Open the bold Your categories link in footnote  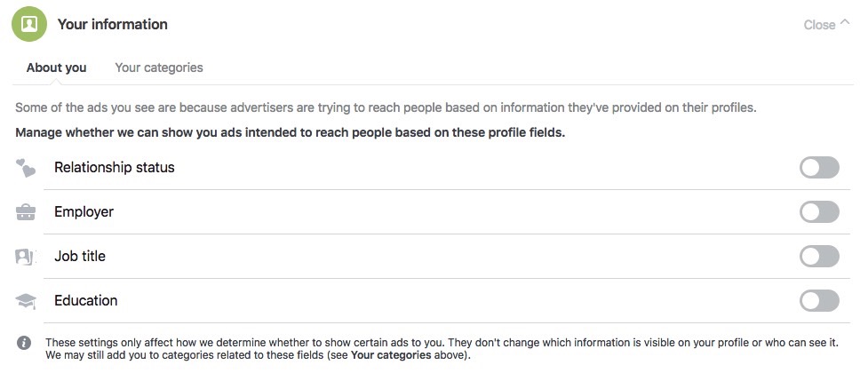click(x=391, y=355)
